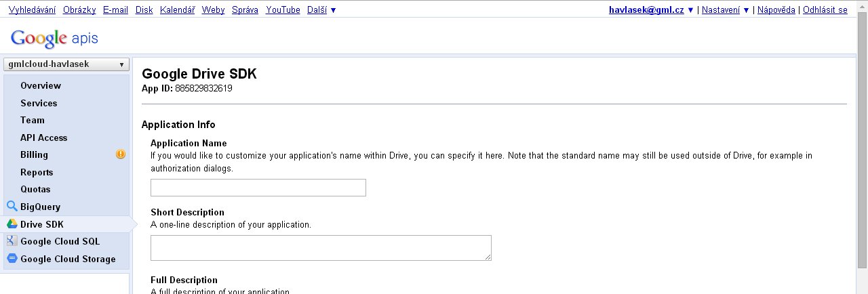The height and width of the screenshot is (294, 868).
Task: Click the Application Name text field
Action: point(258,188)
